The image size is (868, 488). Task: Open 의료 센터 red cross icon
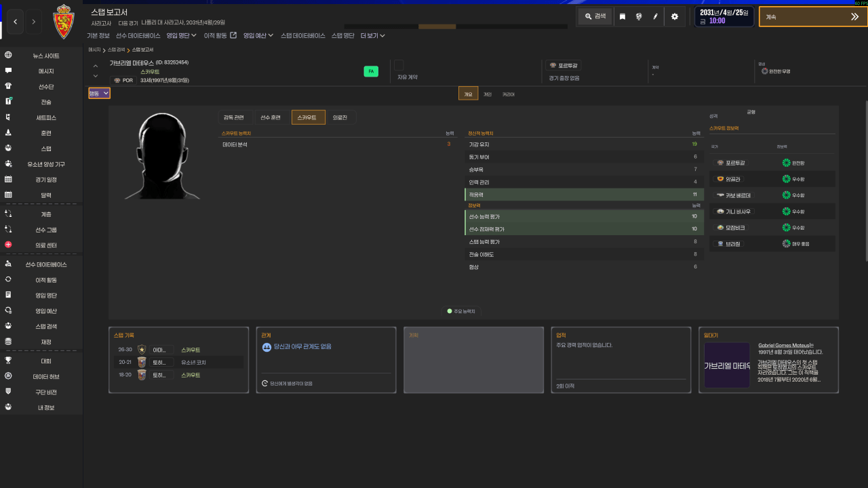(x=8, y=245)
